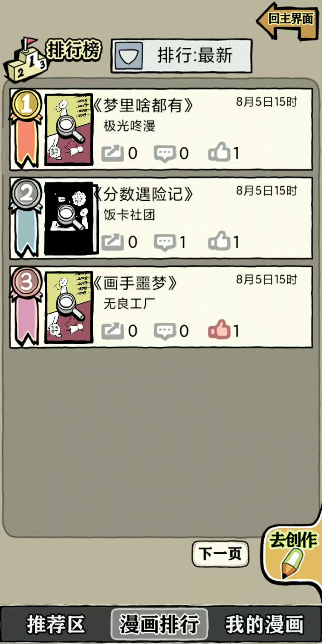This screenshot has height=644, width=322.
Task: Remove the red like on 《画手噩梦》
Action: tap(219, 329)
